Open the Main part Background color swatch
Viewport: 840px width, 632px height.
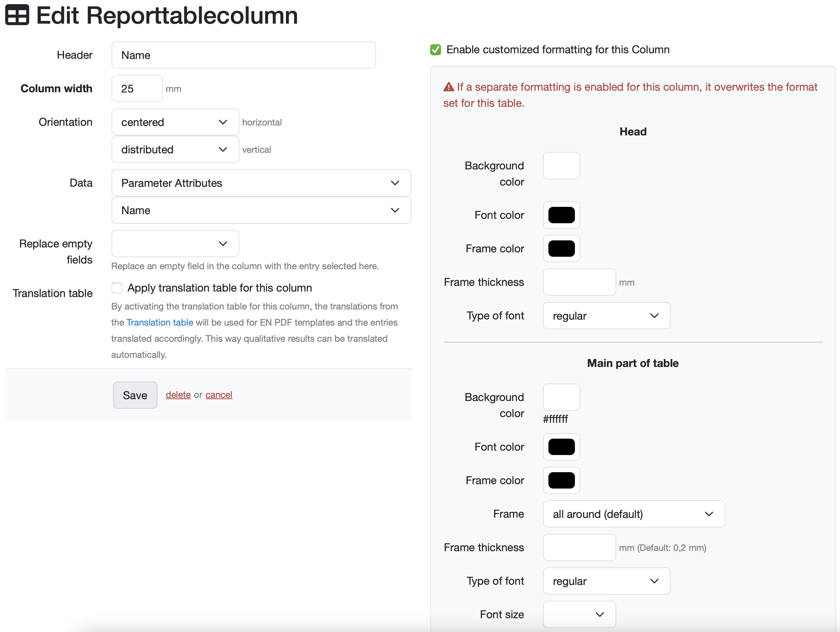561,397
